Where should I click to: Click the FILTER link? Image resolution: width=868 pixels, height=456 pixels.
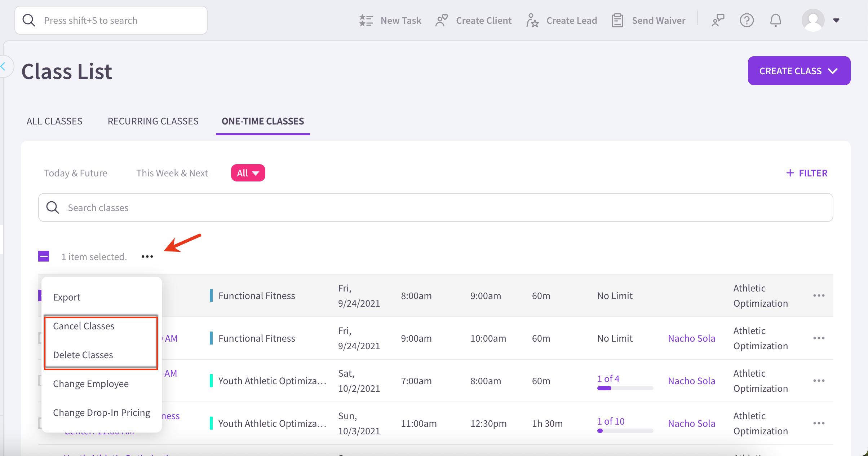click(806, 173)
